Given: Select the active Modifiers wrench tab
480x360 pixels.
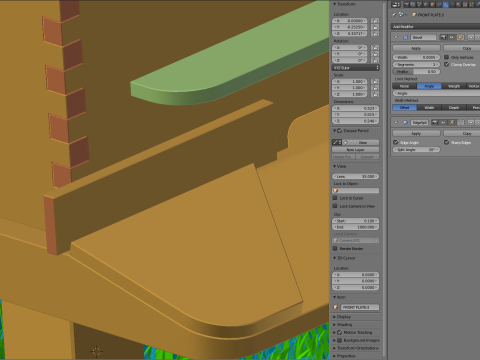Looking at the screenshot, I should (x=446, y=5).
